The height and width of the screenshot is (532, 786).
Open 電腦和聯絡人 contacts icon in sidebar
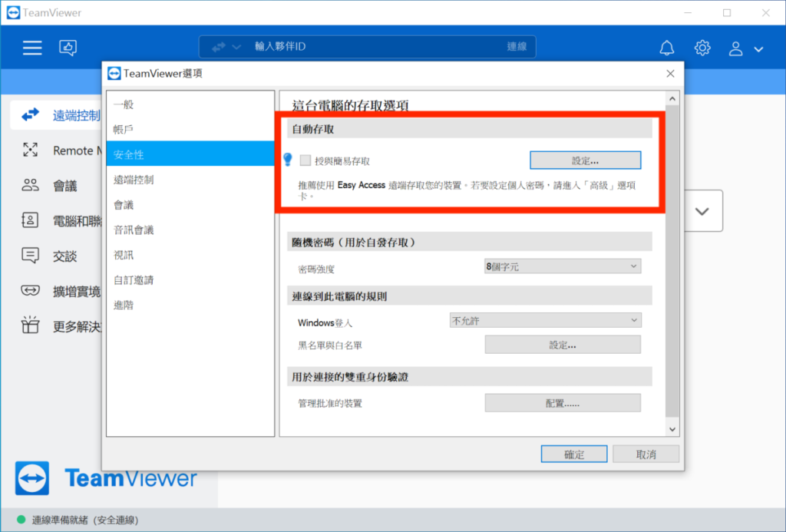30,220
